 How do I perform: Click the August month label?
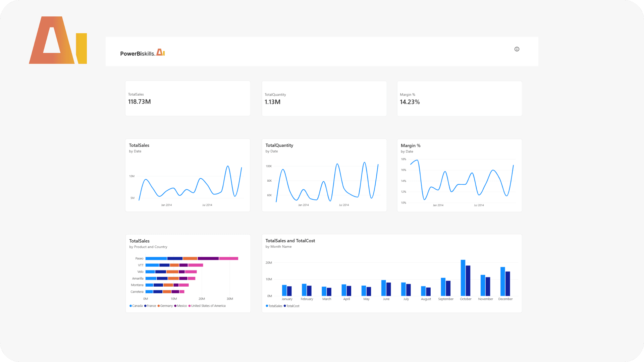[x=426, y=299]
